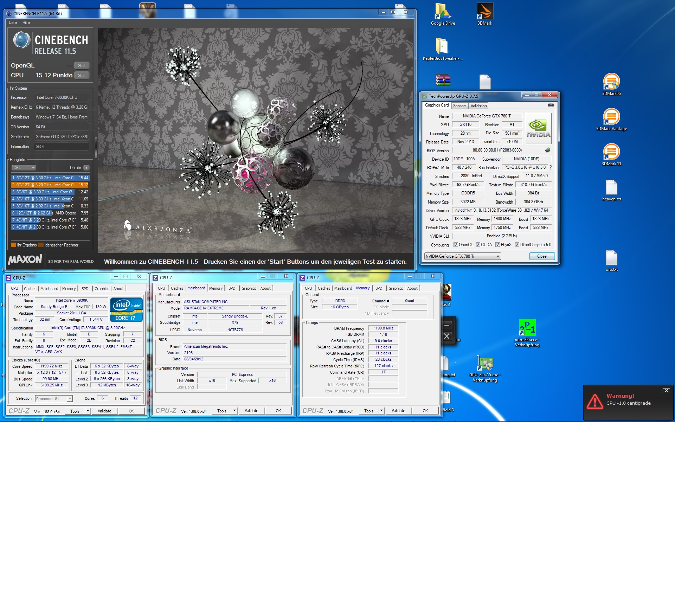Click the Tools button in Memory CPU-Z window

point(369,410)
